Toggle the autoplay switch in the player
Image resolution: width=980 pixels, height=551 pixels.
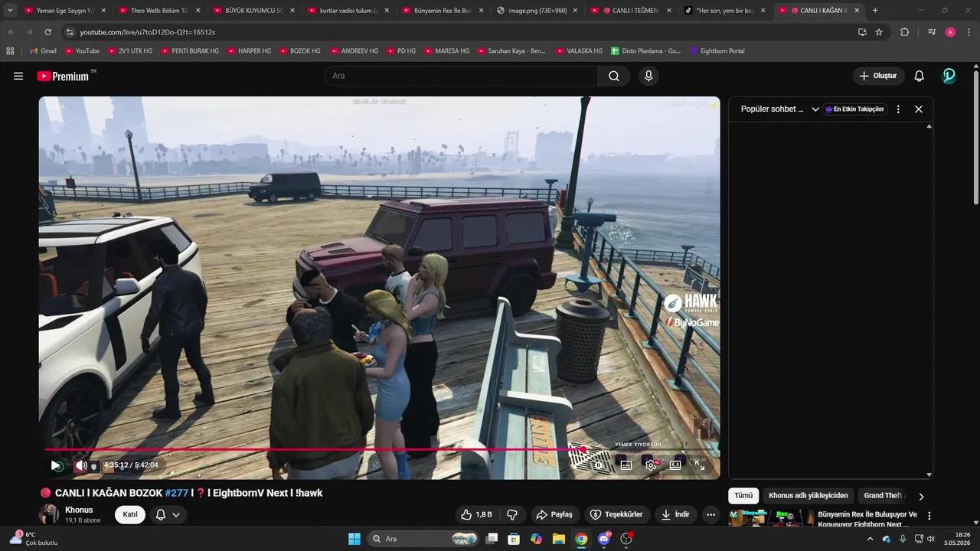click(x=599, y=465)
